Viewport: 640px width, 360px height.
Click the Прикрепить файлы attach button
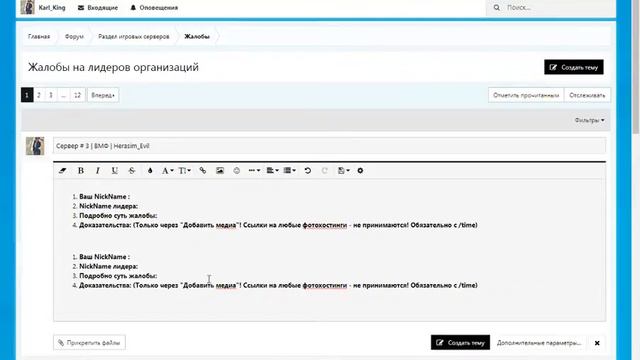click(89, 342)
